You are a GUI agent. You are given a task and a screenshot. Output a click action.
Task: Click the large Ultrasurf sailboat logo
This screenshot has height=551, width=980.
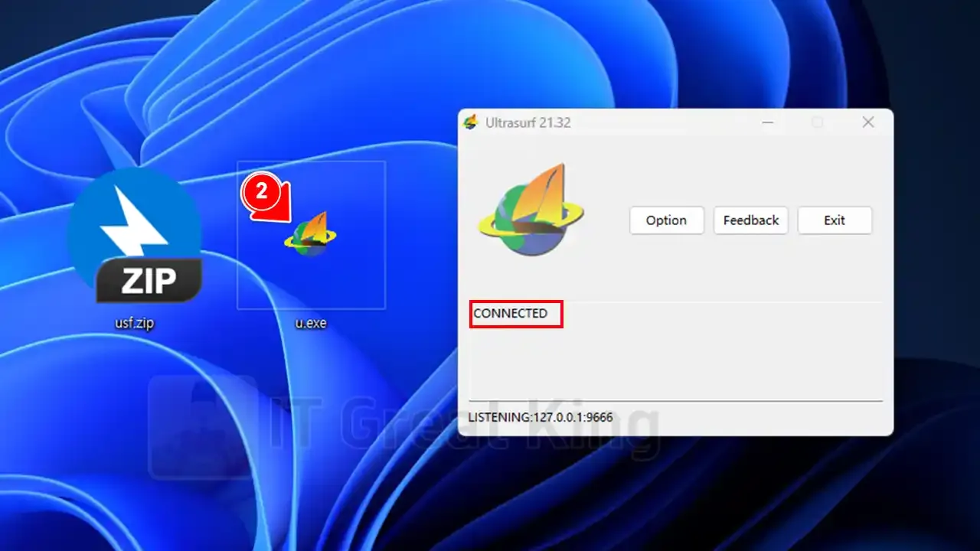(x=531, y=208)
